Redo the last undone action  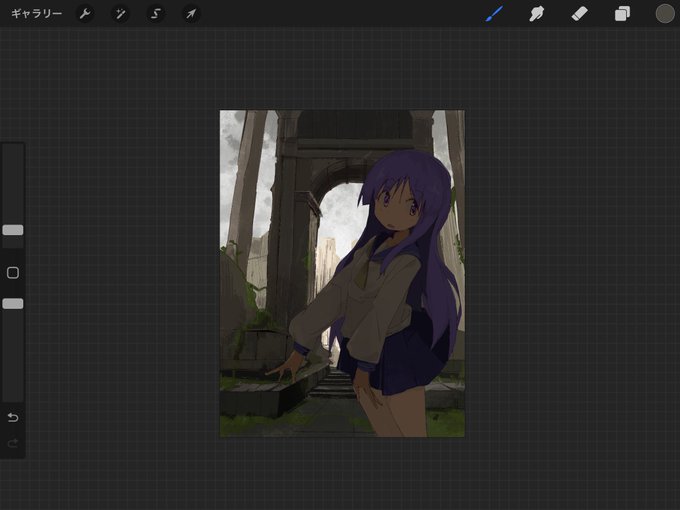click(x=13, y=443)
